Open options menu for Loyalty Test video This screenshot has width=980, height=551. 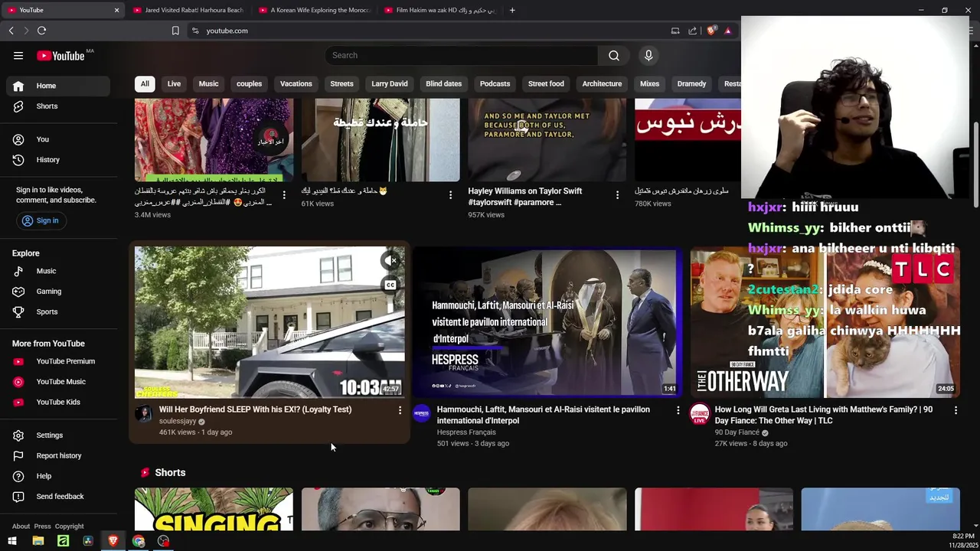(x=400, y=410)
